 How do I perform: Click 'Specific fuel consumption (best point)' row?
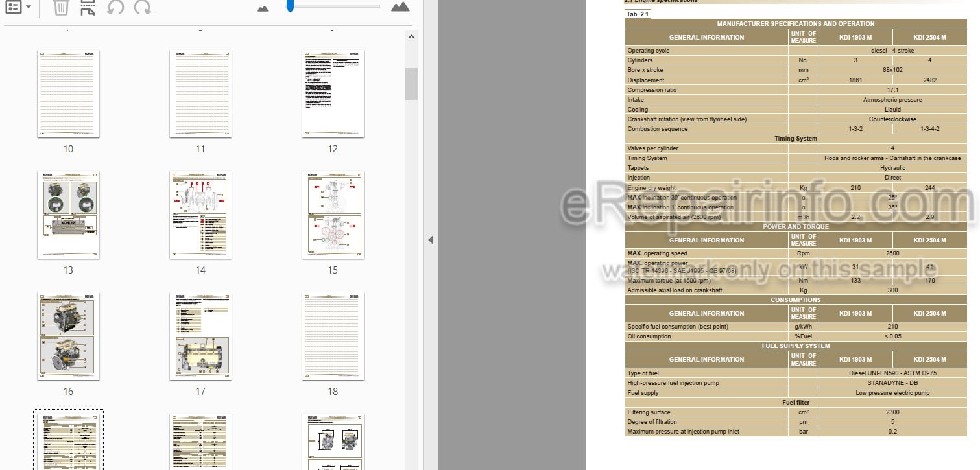tap(796, 327)
